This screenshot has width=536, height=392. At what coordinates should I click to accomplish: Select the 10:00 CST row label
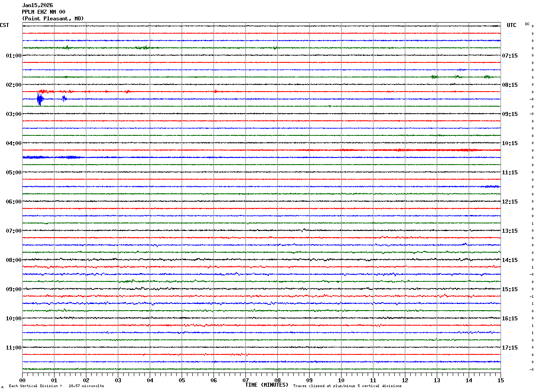click(14, 319)
